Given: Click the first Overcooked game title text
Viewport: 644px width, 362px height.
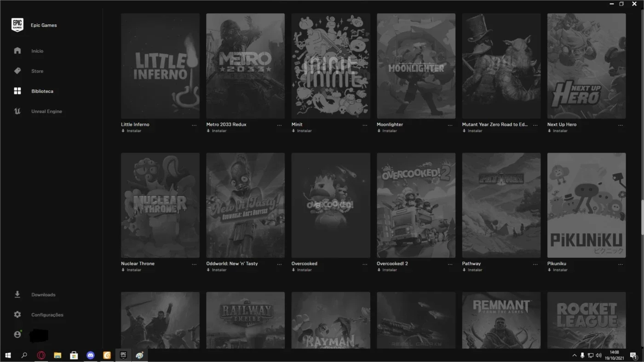Looking at the screenshot, I should [305, 264].
